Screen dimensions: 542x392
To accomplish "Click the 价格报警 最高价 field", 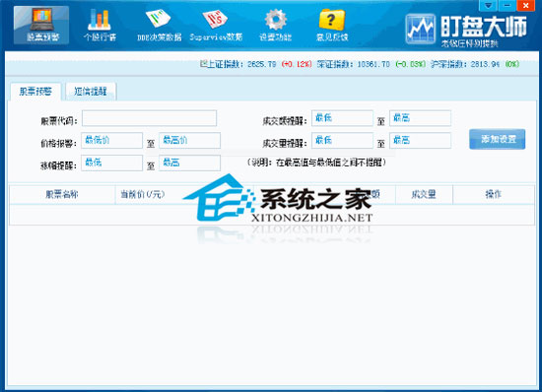I will 189,140.
